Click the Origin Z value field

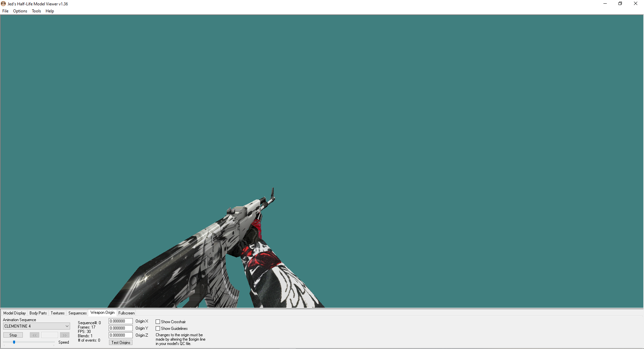pyautogui.click(x=121, y=335)
